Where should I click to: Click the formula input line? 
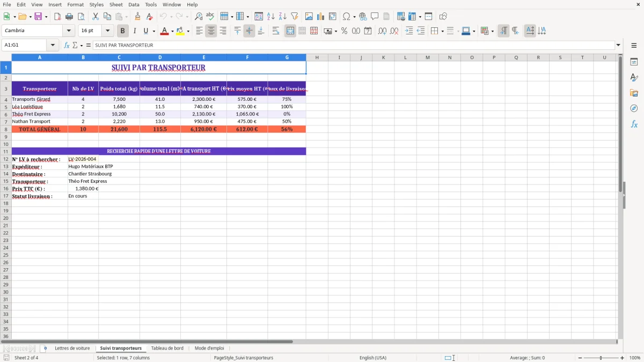354,46
